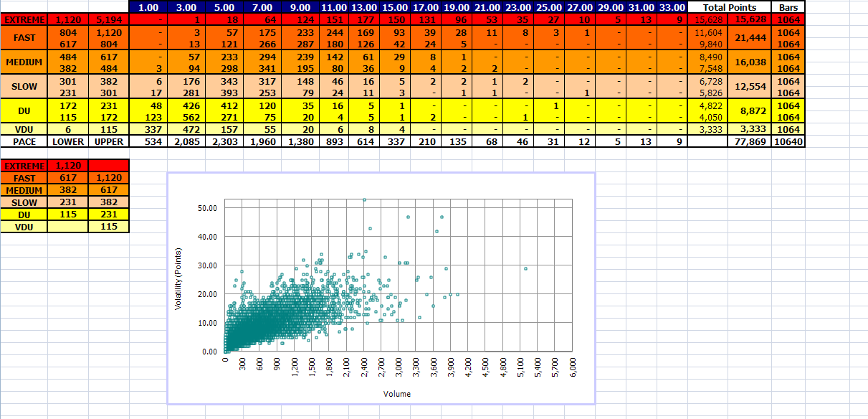The image size is (868, 419).
Task: Select the PACE cell showing 2,303
Action: [223, 141]
